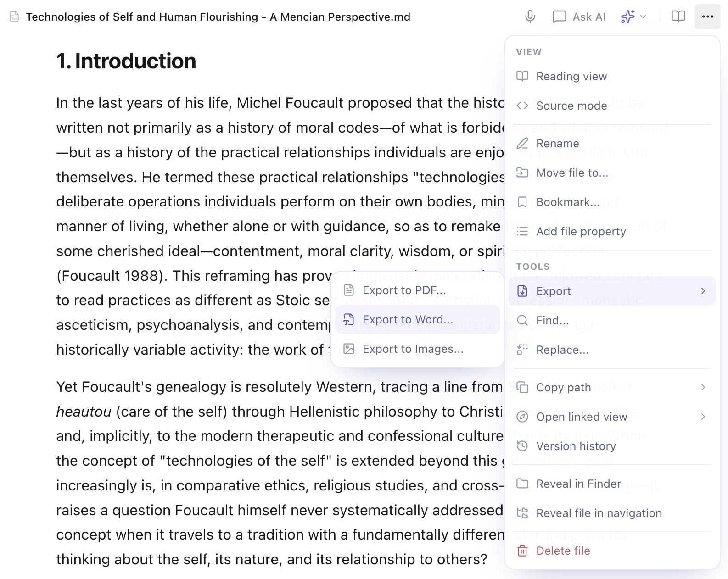Click the document file icon beside title
The width and height of the screenshot is (728, 579).
click(x=14, y=17)
